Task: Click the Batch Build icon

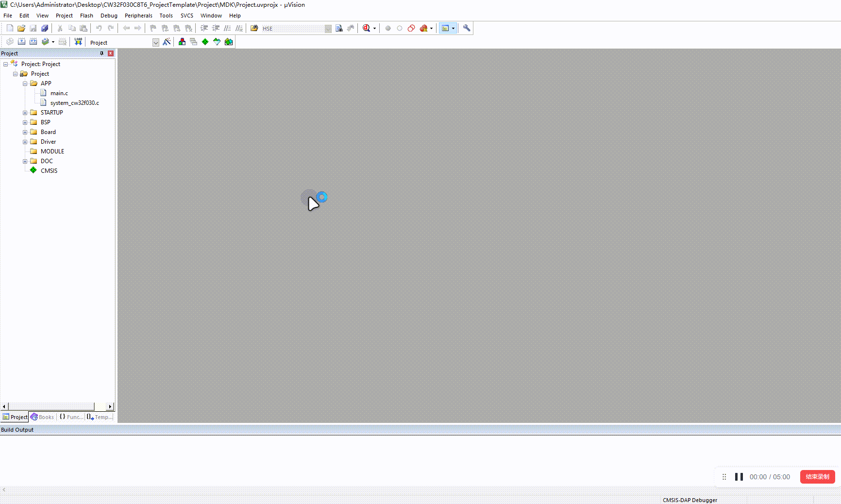Action: pyautogui.click(x=45, y=42)
